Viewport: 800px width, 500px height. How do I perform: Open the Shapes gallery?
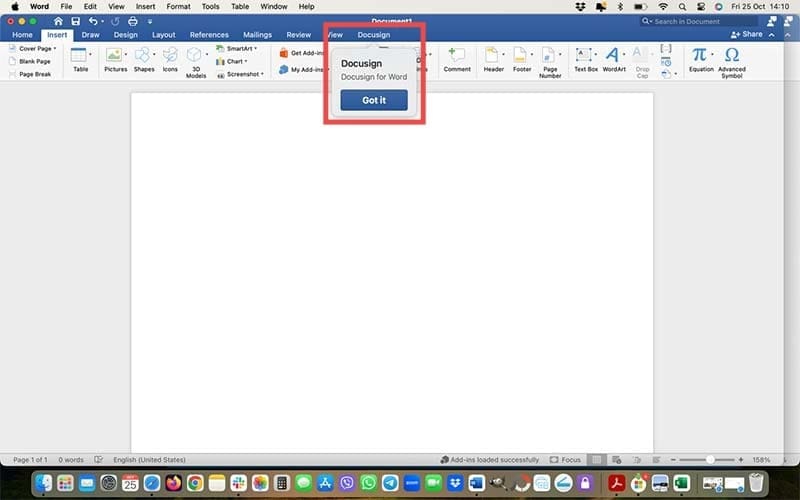tap(143, 58)
